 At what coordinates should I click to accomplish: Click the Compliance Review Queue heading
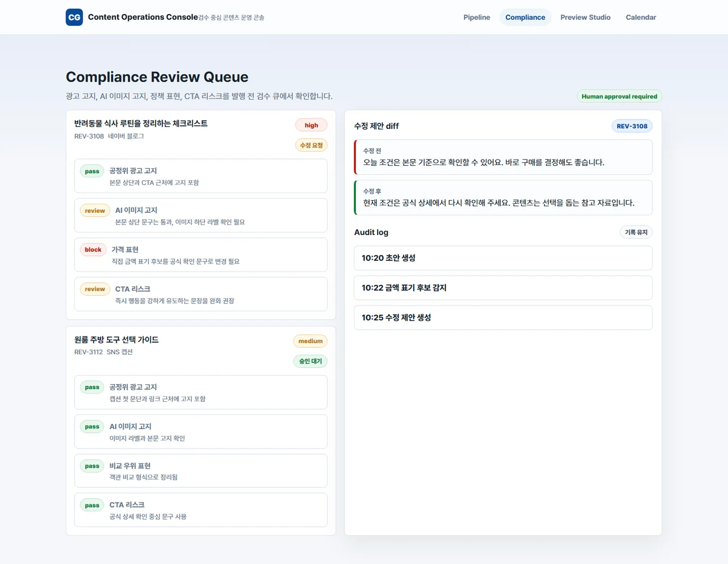coord(157,77)
